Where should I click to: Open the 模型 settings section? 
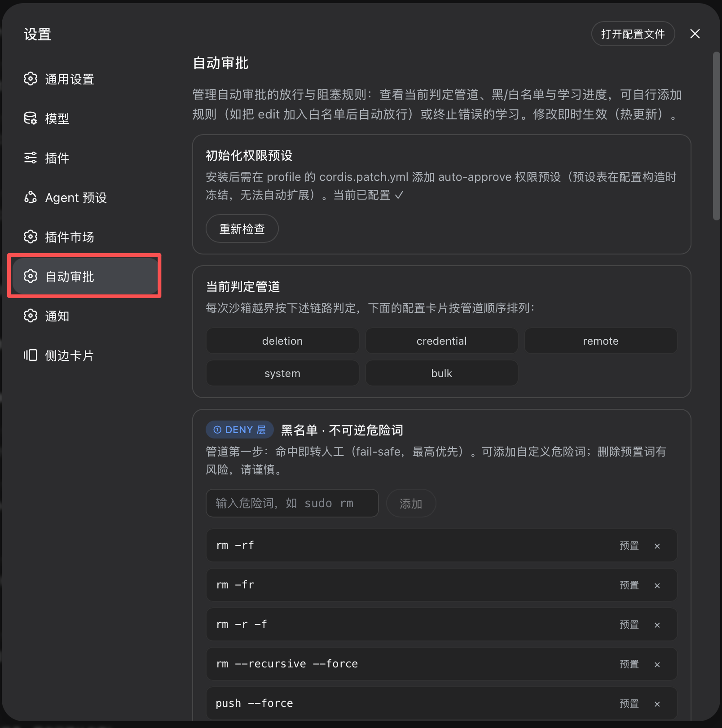(x=85, y=118)
